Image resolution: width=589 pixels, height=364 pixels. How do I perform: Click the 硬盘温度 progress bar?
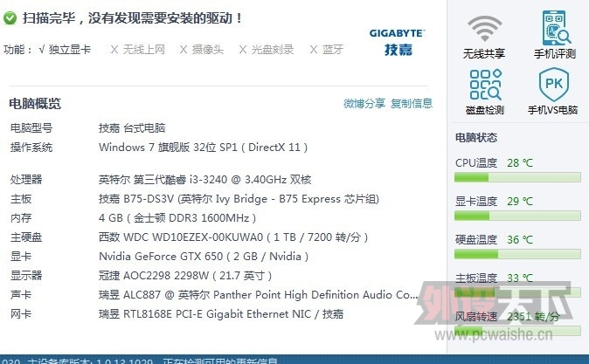517,254
